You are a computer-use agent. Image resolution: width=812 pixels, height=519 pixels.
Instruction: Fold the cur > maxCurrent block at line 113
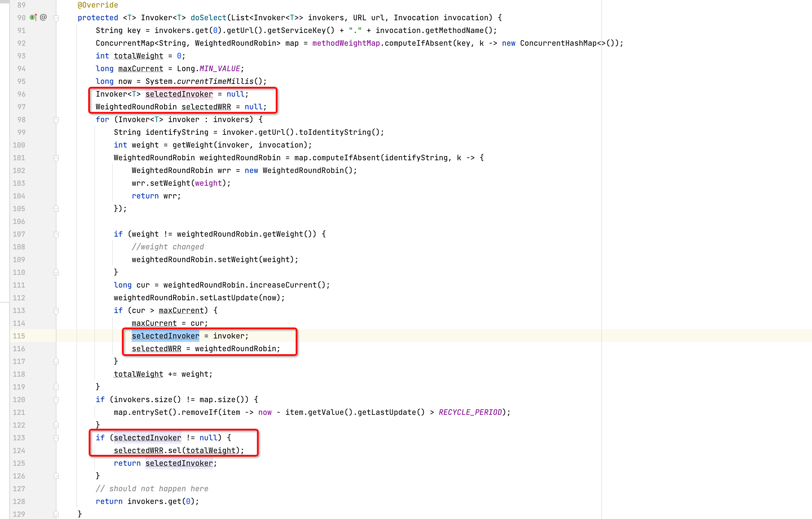click(x=56, y=310)
